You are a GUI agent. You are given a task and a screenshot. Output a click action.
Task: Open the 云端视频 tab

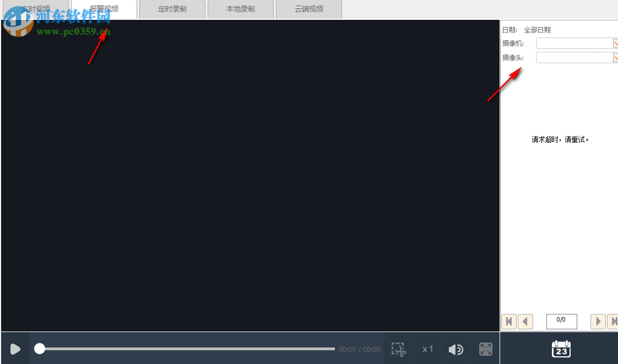pos(308,9)
